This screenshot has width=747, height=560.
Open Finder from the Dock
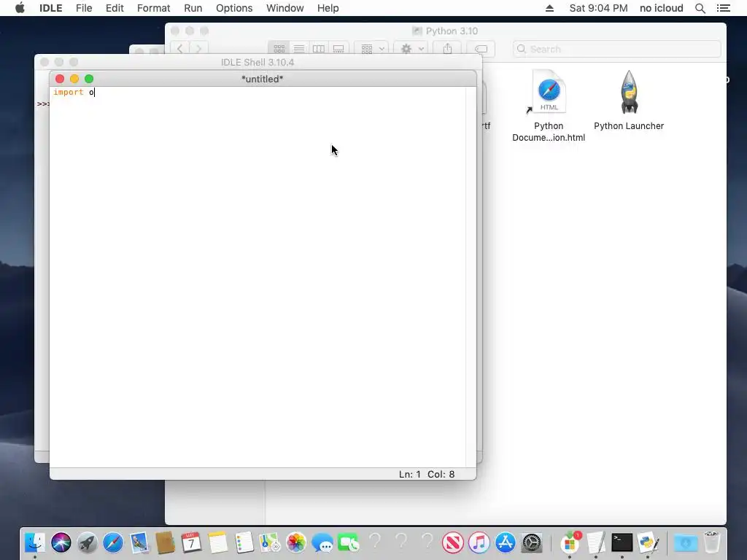[x=35, y=542]
